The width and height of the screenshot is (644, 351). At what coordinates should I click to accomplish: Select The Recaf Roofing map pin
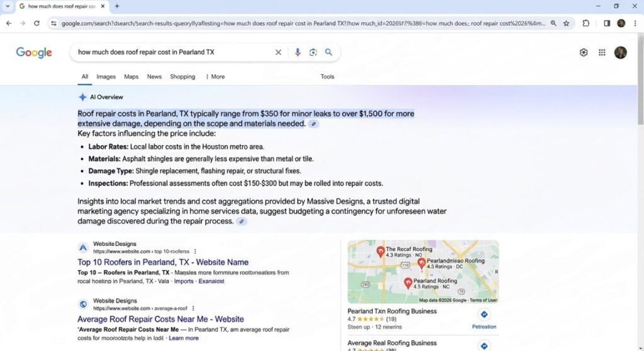(380, 252)
